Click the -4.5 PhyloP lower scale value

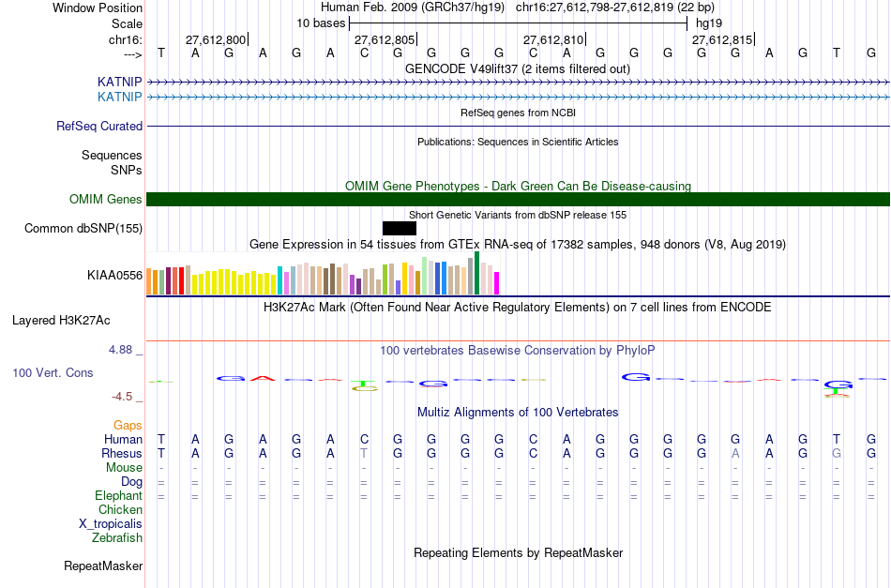[122, 397]
